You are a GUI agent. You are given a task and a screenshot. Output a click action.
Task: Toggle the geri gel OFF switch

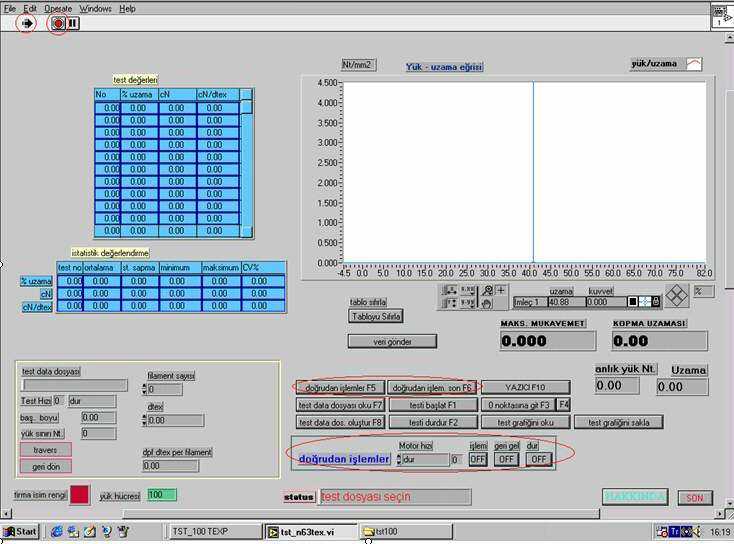pyautogui.click(x=506, y=459)
